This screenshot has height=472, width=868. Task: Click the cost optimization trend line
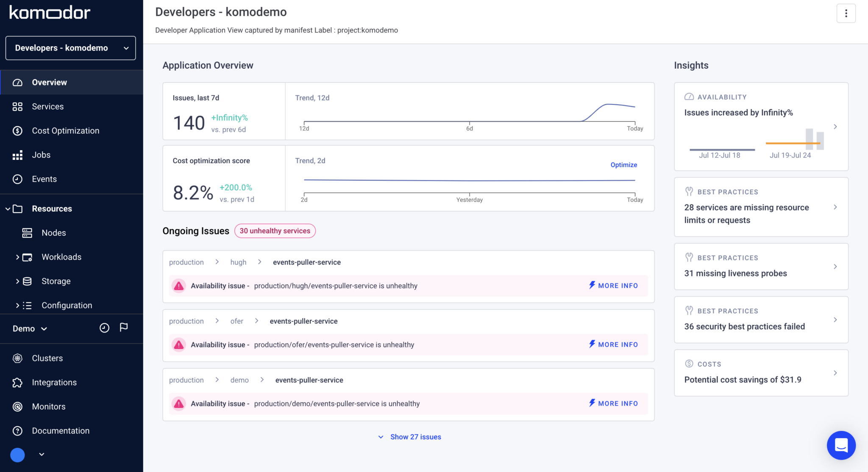pyautogui.click(x=470, y=180)
